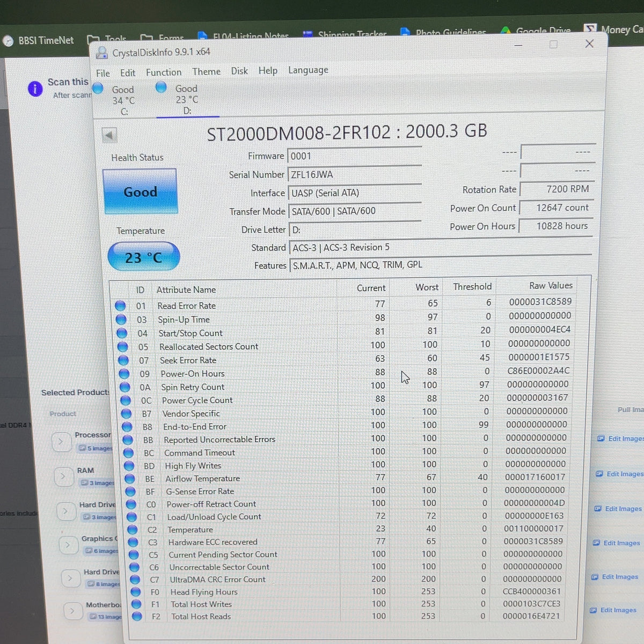Click the status icon for Reallocated Sectors Count
The width and height of the screenshot is (644, 644).
pos(123,347)
